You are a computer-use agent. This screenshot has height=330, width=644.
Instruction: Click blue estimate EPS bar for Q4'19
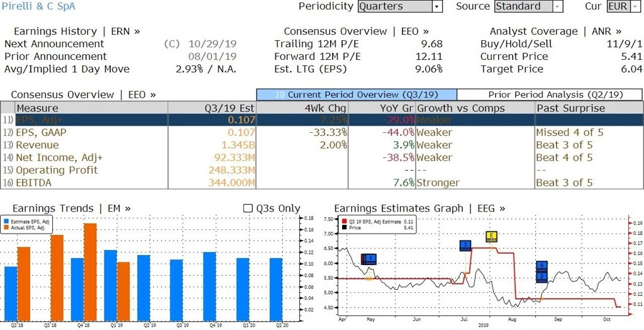(x=209, y=287)
